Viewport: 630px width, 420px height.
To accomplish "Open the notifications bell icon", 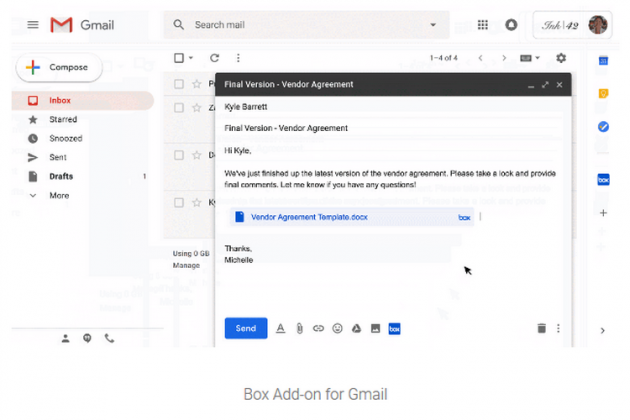I will pyautogui.click(x=511, y=25).
